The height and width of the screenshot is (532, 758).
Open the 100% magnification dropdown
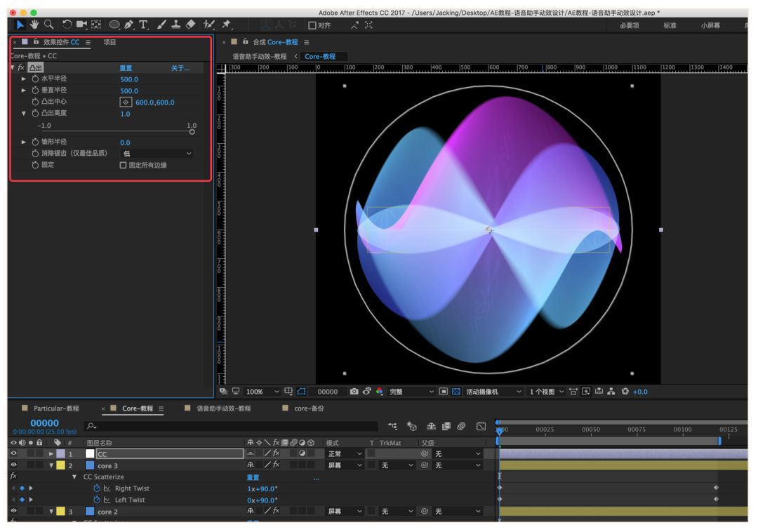click(262, 392)
